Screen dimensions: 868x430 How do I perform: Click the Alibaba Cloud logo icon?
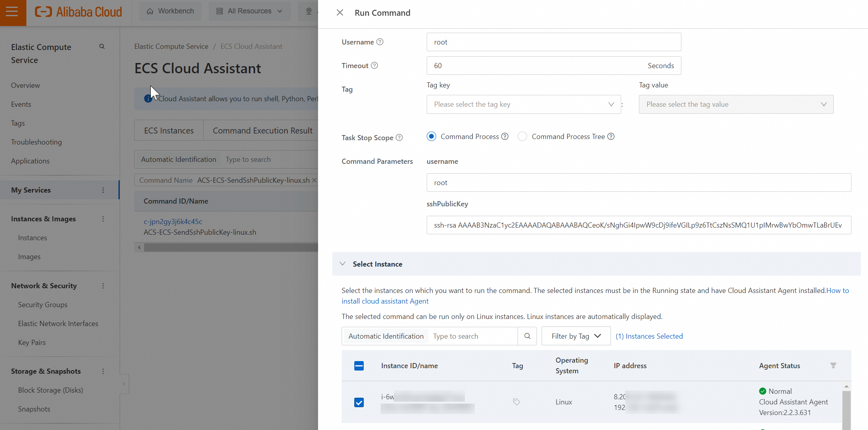[x=42, y=11]
